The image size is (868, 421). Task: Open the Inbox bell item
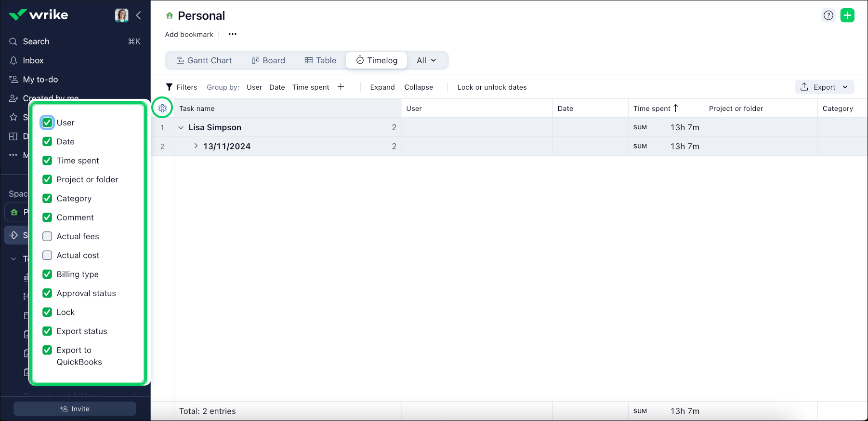[x=33, y=60]
